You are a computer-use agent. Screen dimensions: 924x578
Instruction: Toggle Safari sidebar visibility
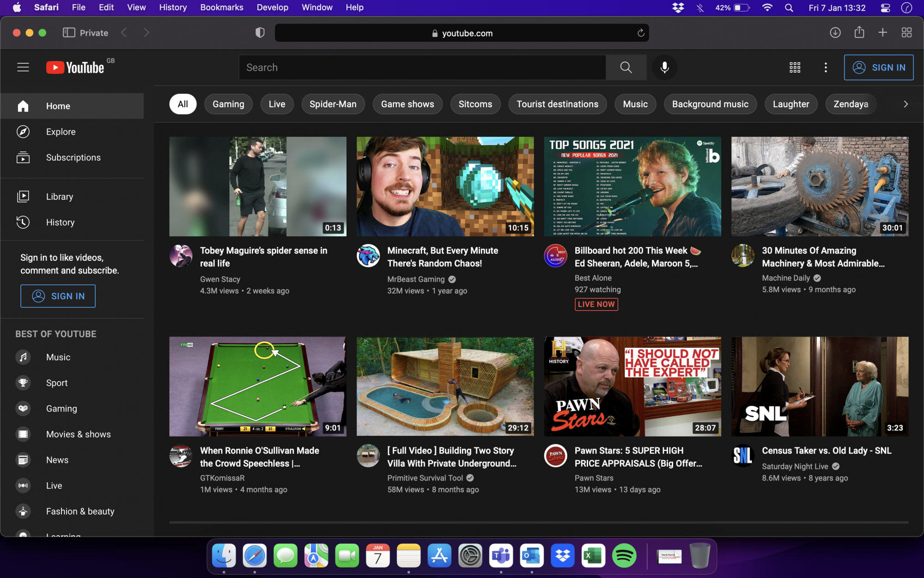click(x=69, y=32)
